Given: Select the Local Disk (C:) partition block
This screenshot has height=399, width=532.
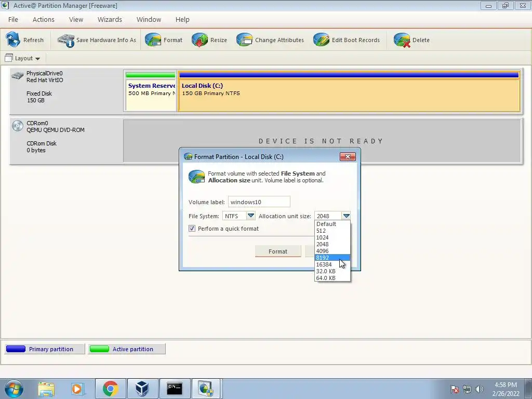Looking at the screenshot, I should (349, 91).
